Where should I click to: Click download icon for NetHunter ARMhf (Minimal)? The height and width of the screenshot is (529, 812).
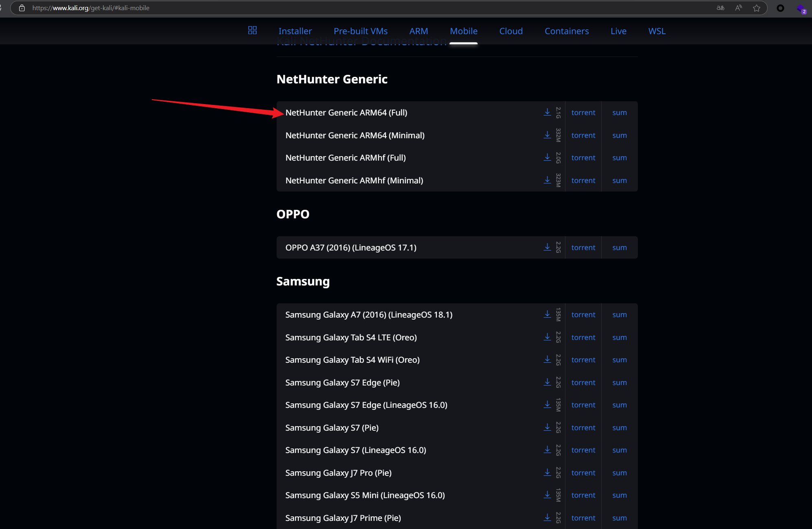pos(547,180)
